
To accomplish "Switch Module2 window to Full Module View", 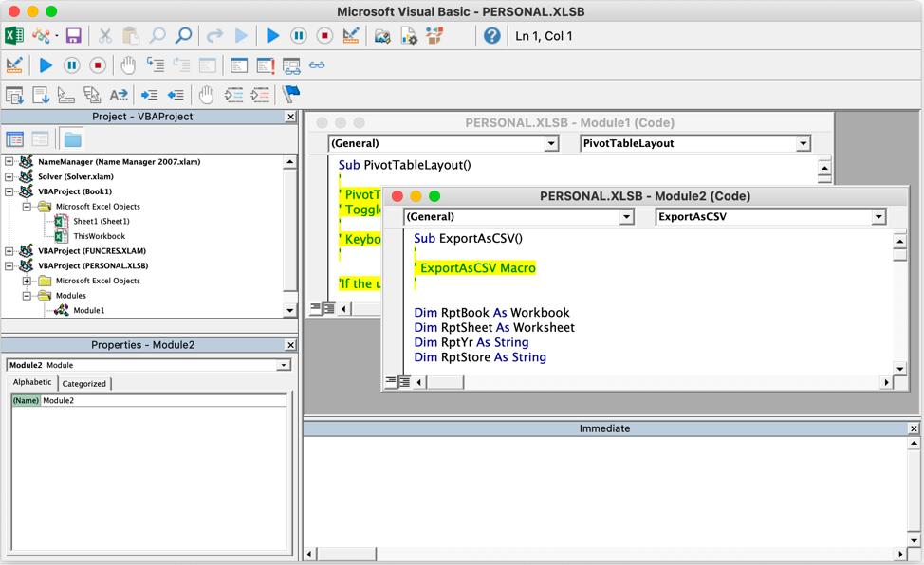I will coord(404,382).
